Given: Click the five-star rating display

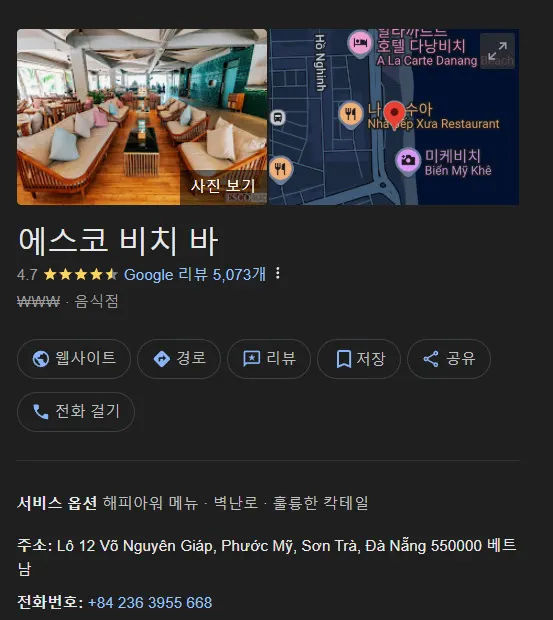Looking at the screenshot, I should pyautogui.click(x=81, y=274).
